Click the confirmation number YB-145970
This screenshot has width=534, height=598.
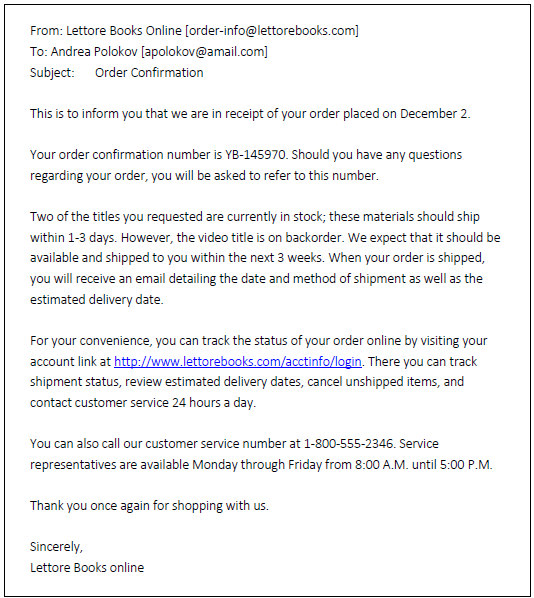(x=255, y=154)
